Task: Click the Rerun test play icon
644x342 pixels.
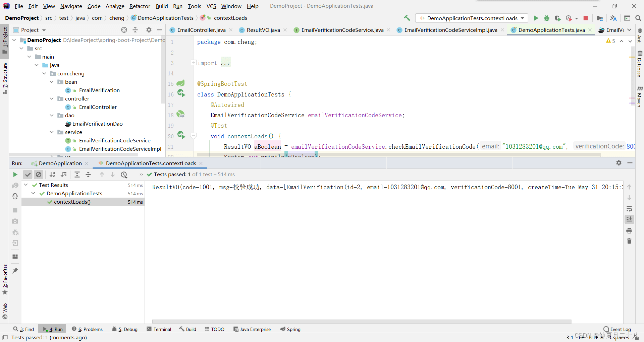Action: tap(15, 175)
